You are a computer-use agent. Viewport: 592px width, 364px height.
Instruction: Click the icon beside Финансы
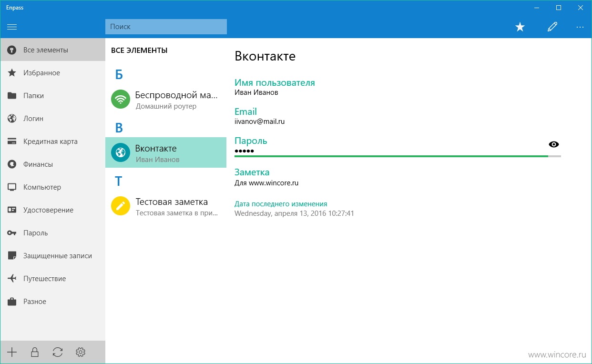[12, 164]
